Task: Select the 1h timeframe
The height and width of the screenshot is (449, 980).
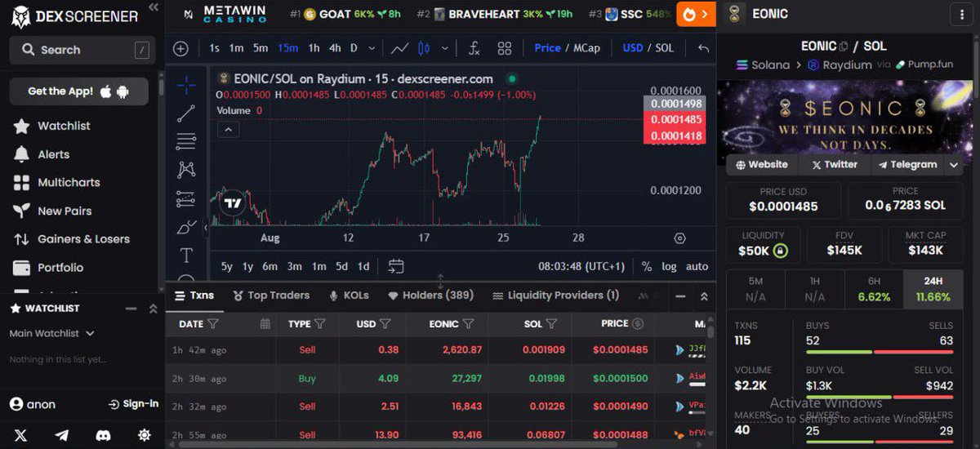Action: pyautogui.click(x=314, y=48)
